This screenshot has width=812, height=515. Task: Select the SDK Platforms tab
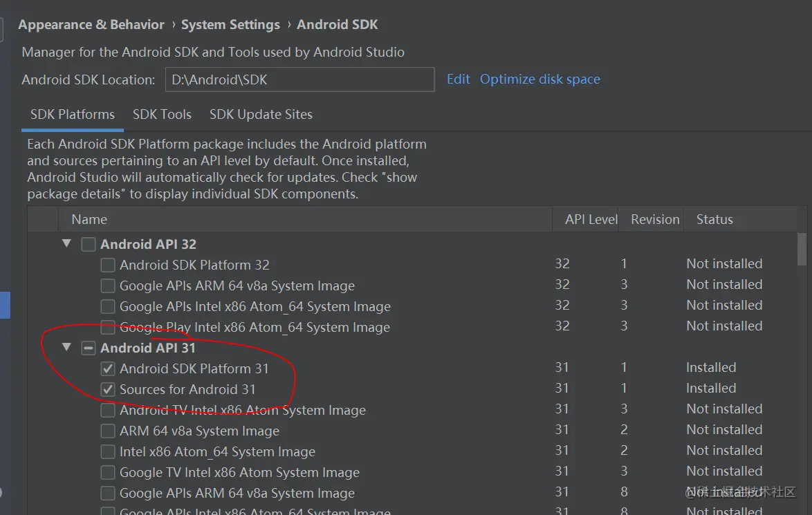[73, 114]
